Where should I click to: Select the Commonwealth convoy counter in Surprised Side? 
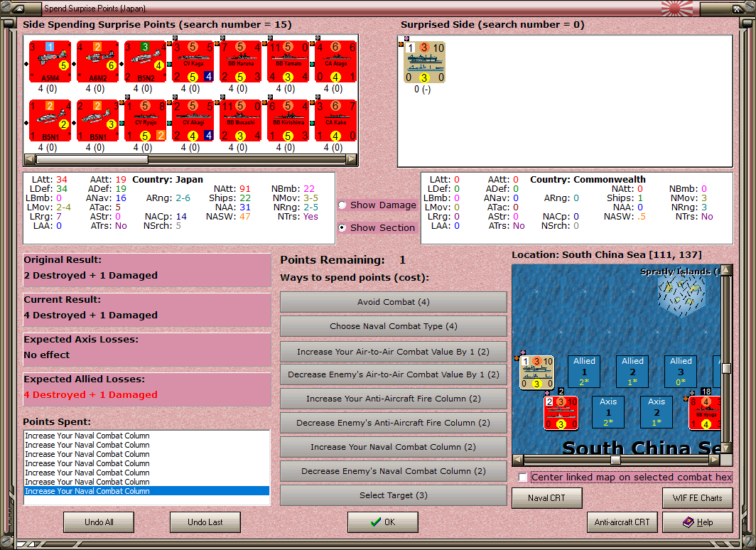point(424,62)
